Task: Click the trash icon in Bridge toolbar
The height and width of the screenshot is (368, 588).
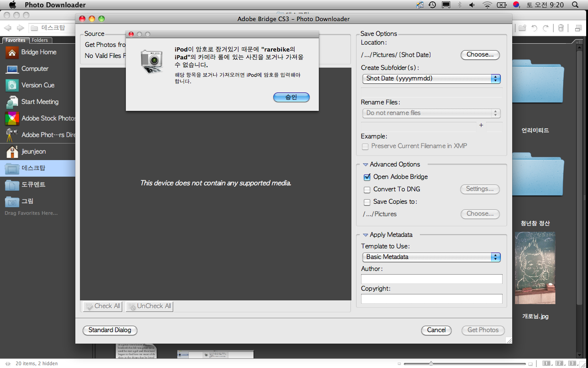Action: click(560, 28)
